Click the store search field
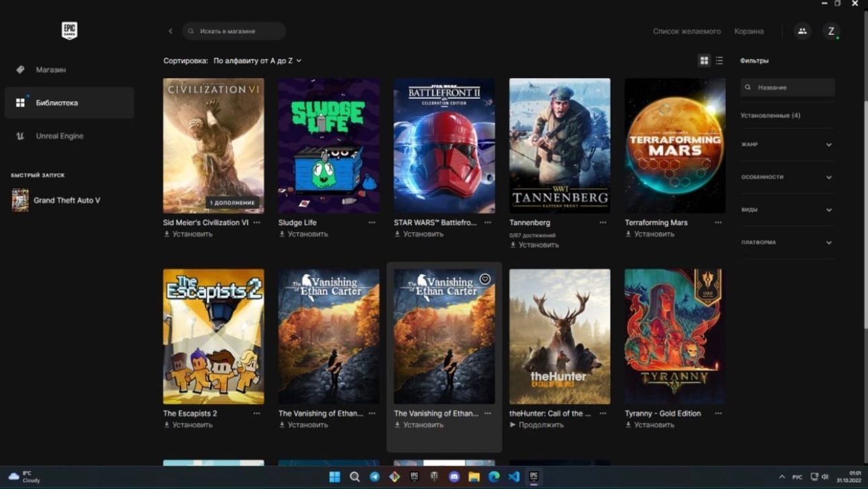This screenshot has height=489, width=868. pyautogui.click(x=234, y=31)
